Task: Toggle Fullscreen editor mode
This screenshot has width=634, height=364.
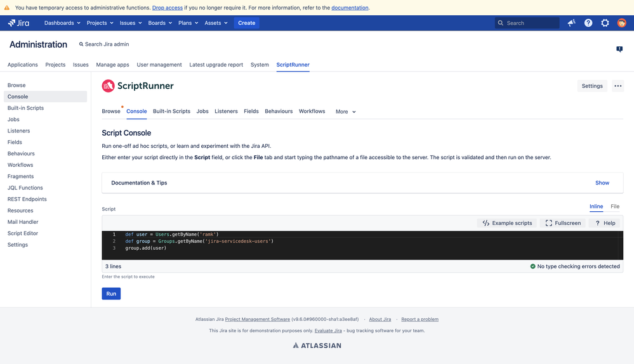Action: coord(563,223)
